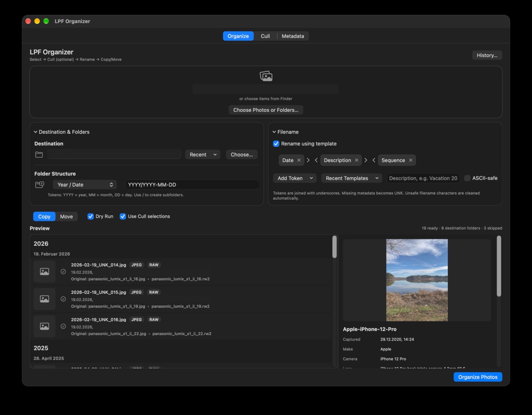Click JPEG badge on UNK_014 row
Image resolution: width=532 pixels, height=415 pixels.
tap(137, 265)
